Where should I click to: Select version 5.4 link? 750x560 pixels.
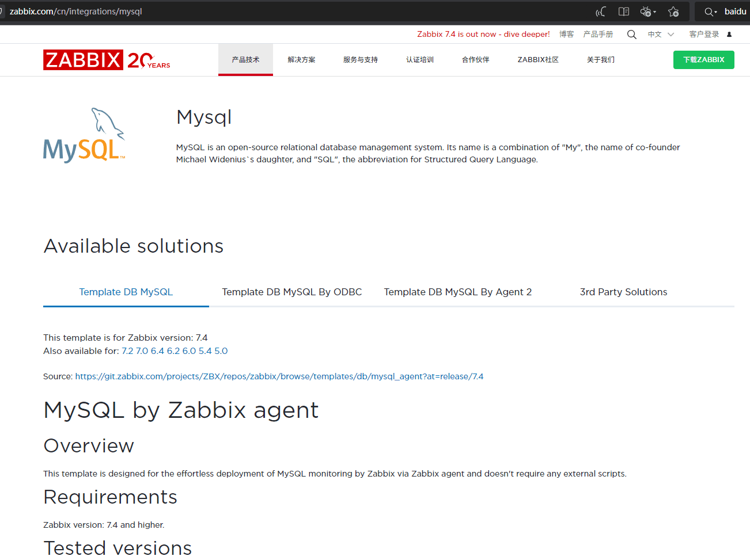coord(205,351)
